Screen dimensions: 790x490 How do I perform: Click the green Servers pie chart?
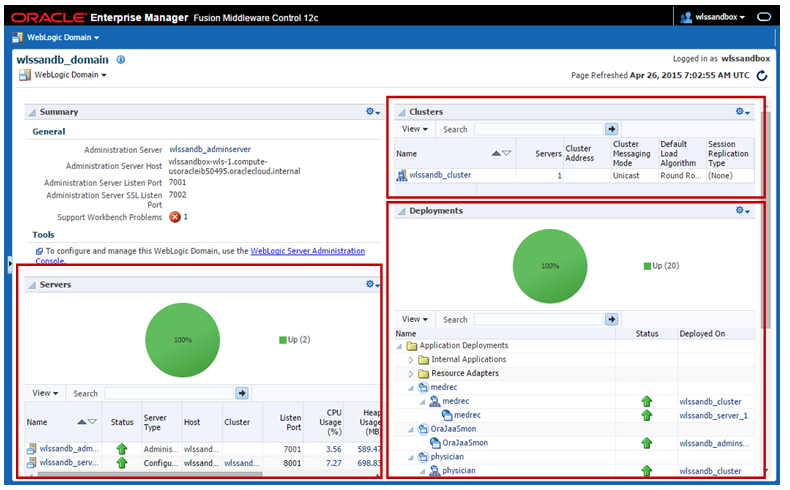[x=182, y=340]
